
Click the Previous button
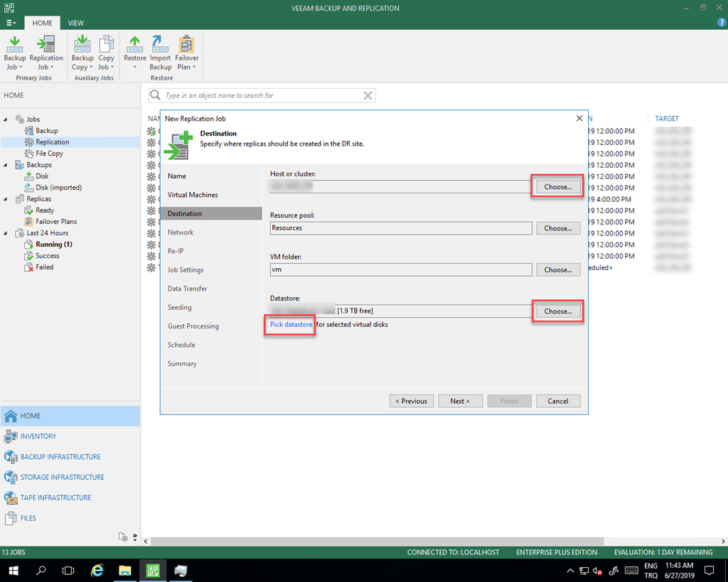(412, 401)
